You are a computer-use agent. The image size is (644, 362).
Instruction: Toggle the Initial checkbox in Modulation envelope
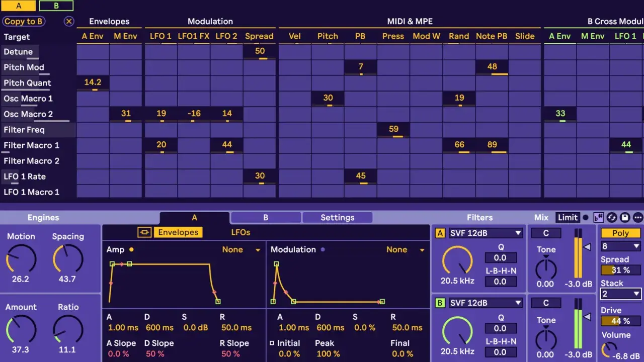[272, 343]
